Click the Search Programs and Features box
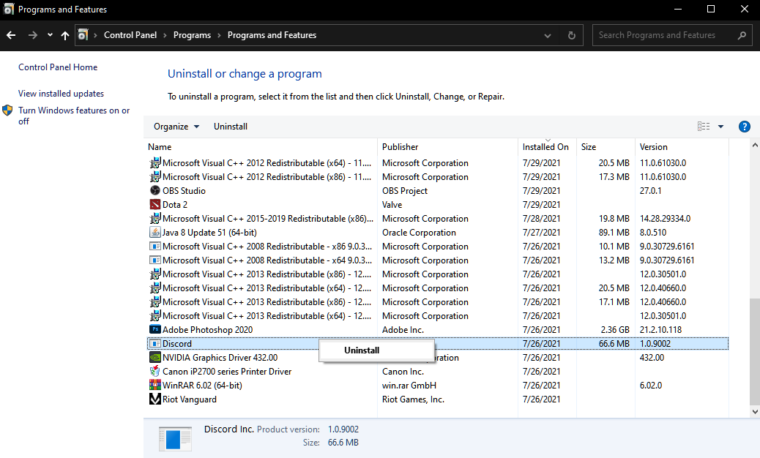Image resolution: width=760 pixels, height=458 pixels. click(665, 35)
